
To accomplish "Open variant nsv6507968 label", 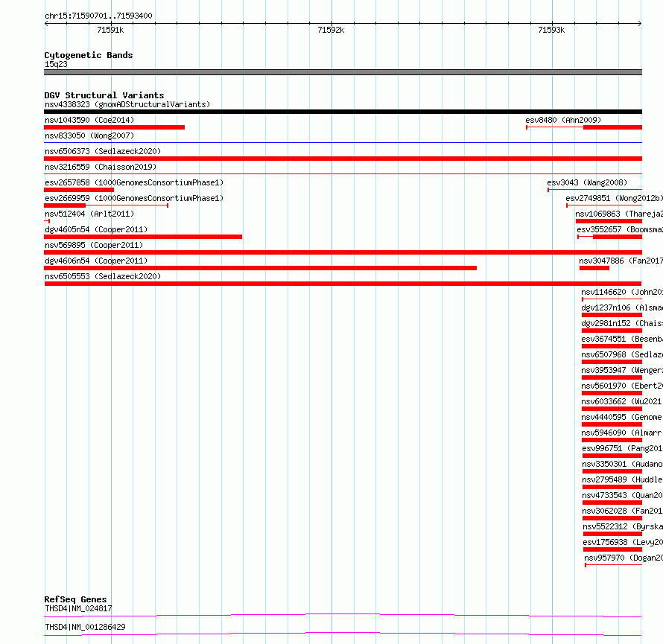I will click(622, 354).
